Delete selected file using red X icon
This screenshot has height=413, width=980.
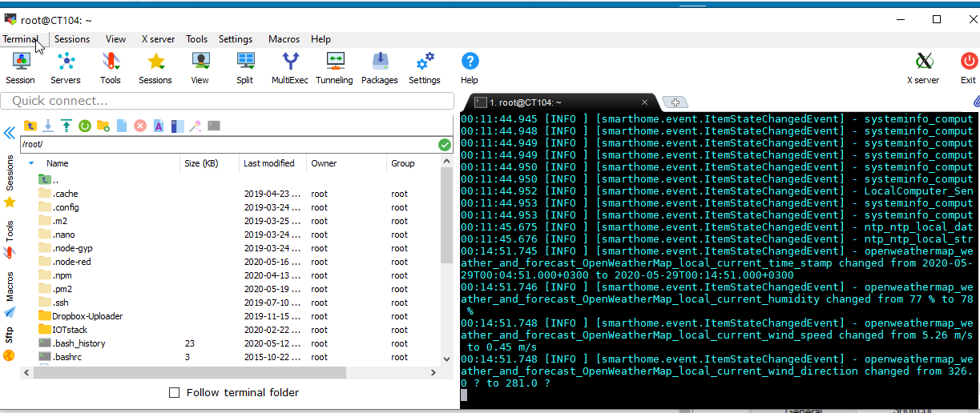(140, 126)
